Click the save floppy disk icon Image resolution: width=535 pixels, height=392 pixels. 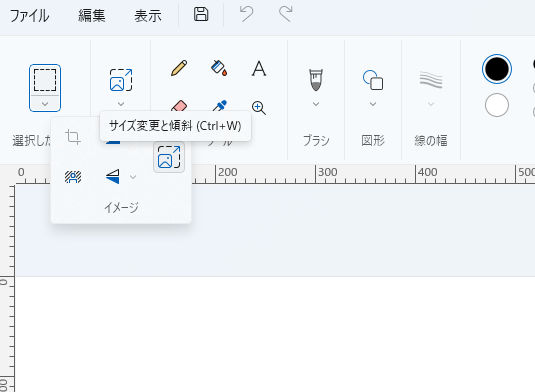click(x=201, y=14)
